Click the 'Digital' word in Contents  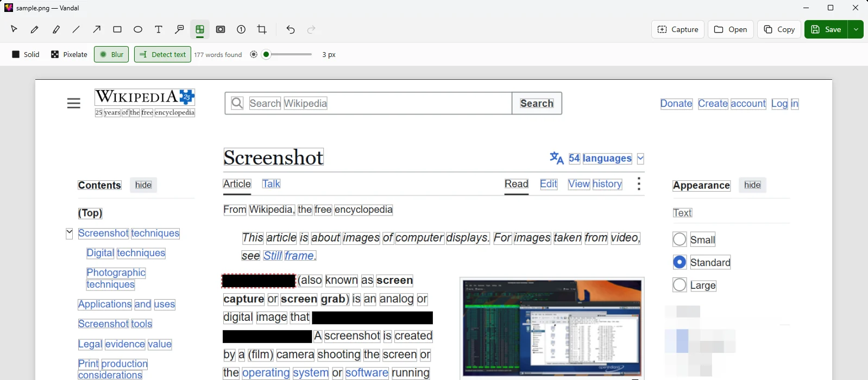tap(100, 253)
